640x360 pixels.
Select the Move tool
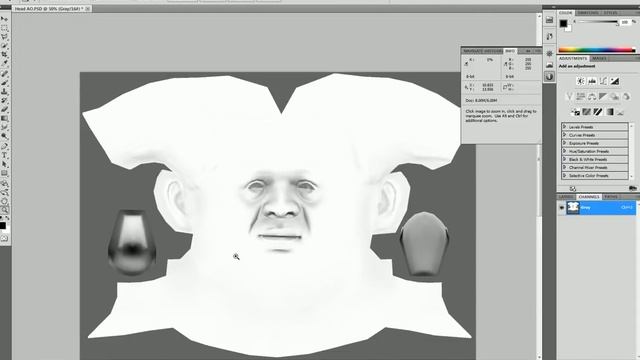pyautogui.click(x=4, y=19)
